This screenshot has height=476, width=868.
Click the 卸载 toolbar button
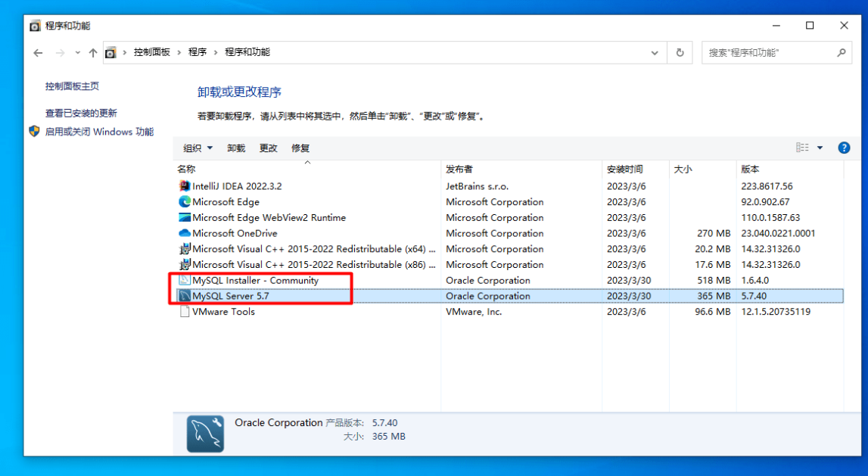236,148
